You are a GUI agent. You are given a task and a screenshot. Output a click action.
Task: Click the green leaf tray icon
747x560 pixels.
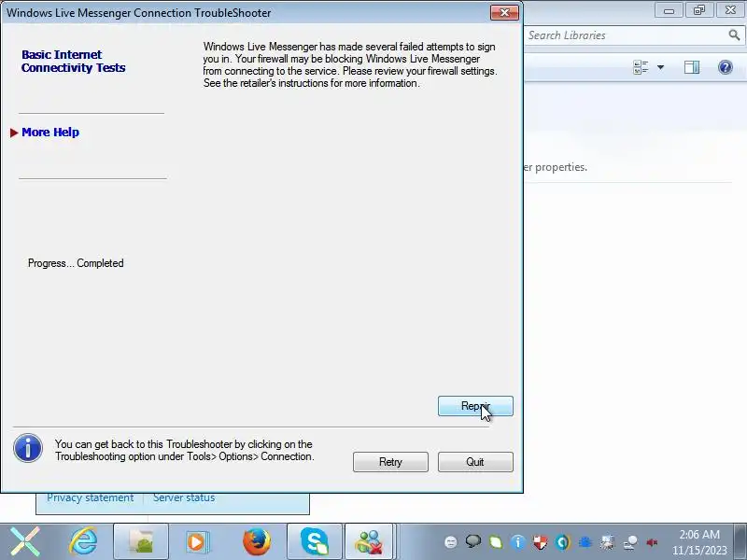(496, 542)
